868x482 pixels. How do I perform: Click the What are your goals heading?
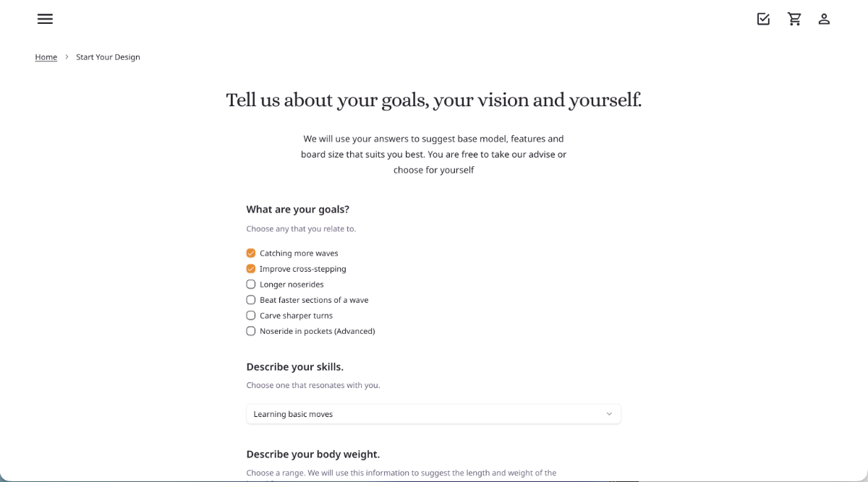[x=297, y=209]
